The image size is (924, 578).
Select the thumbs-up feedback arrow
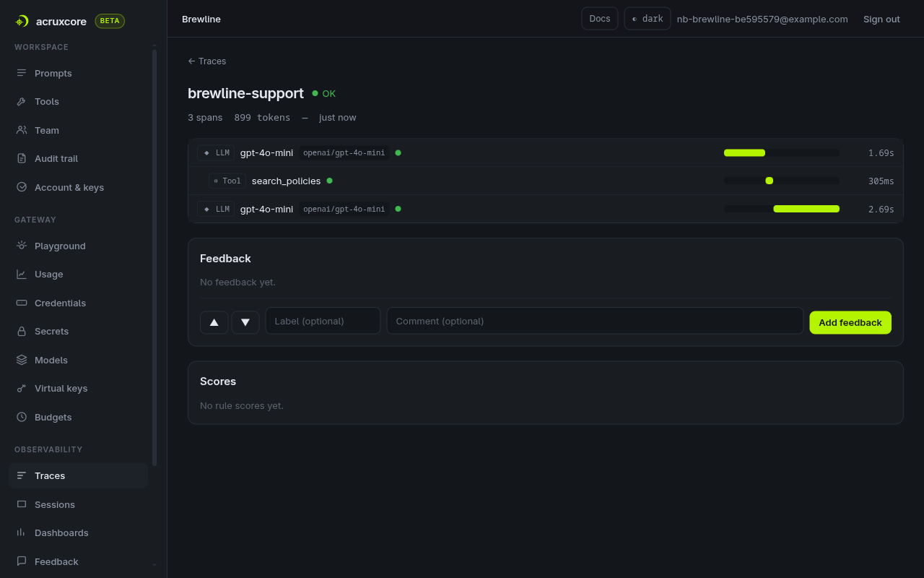[214, 322]
